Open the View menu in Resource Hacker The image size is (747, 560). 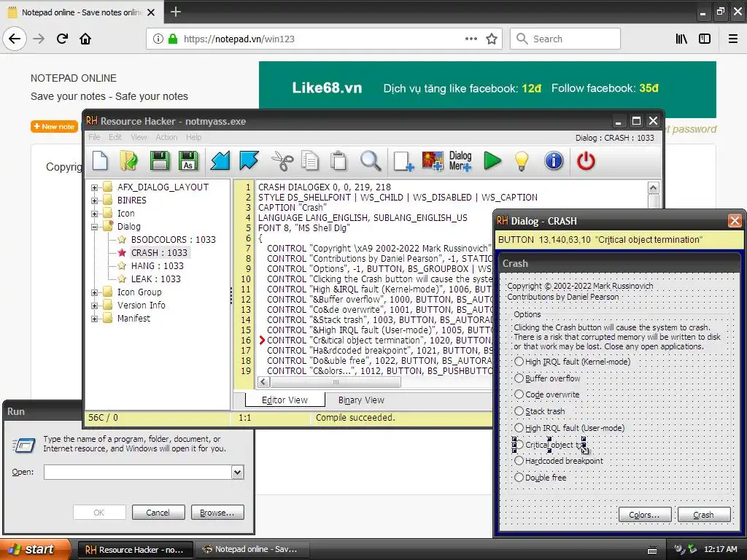(139, 137)
